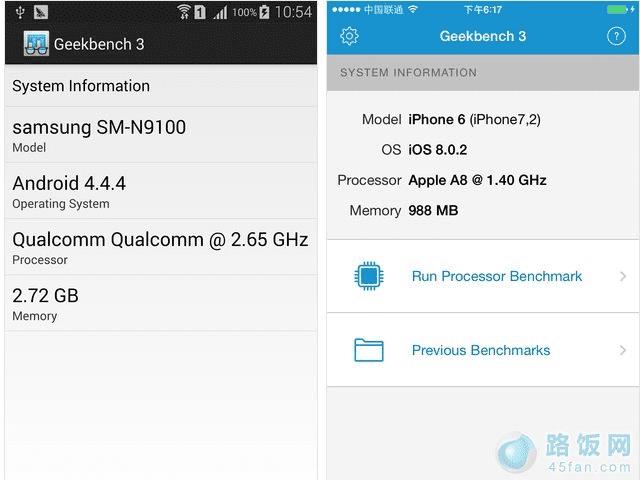The height and width of the screenshot is (480, 640).
Task: Expand the Run Processor Benchmark chevron
Action: coord(623,276)
